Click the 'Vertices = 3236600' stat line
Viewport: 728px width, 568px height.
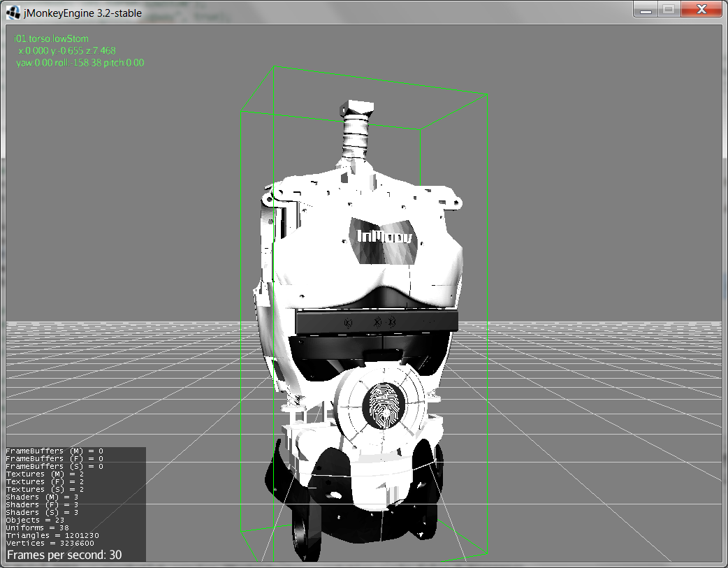pos(50,543)
